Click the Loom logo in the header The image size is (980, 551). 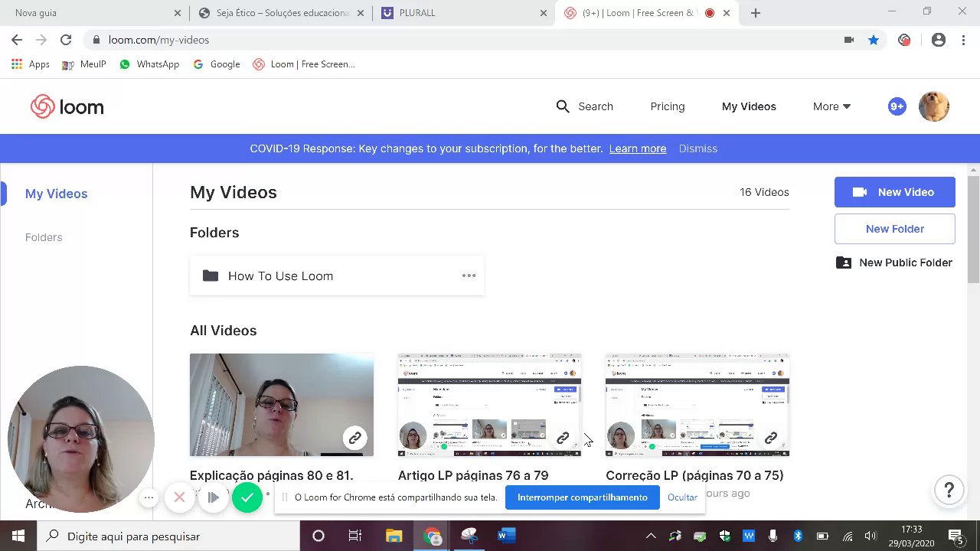(x=67, y=106)
